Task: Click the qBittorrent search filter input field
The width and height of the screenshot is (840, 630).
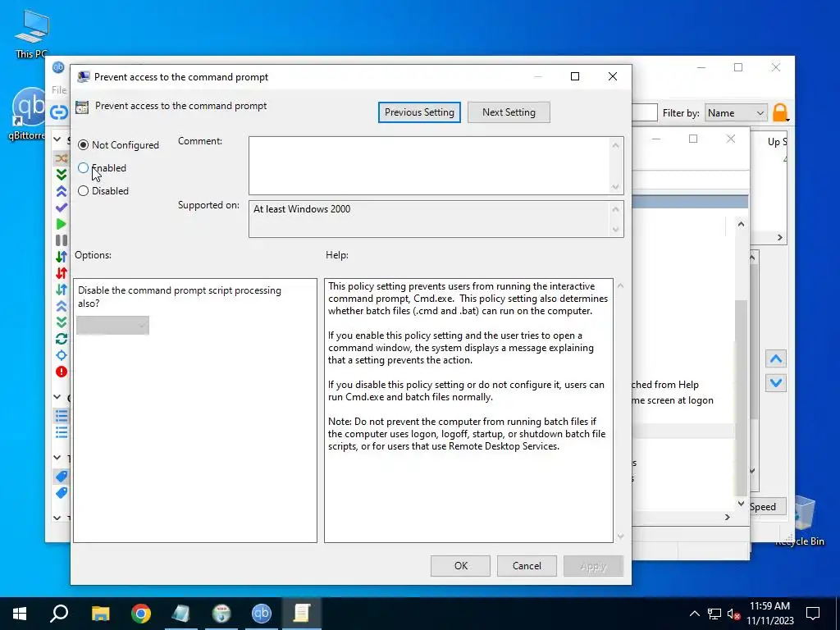Action: (x=645, y=113)
